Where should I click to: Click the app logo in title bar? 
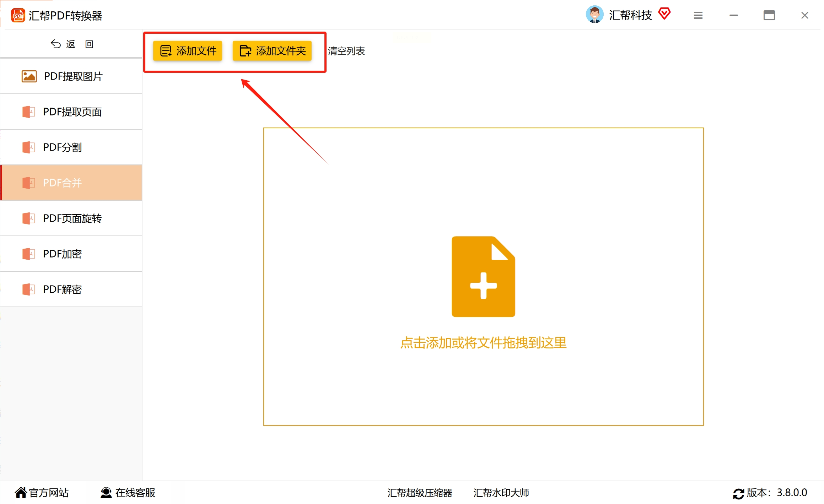18,16
